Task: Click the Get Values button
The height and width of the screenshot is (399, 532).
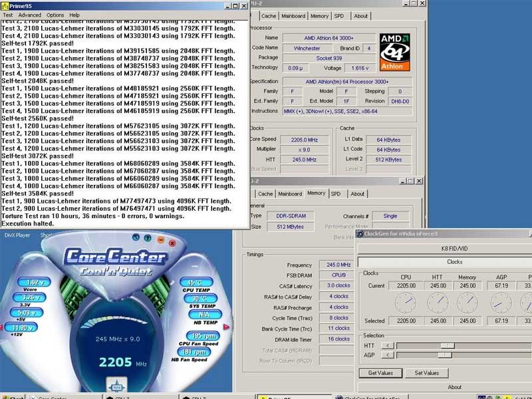Action: 380,373
